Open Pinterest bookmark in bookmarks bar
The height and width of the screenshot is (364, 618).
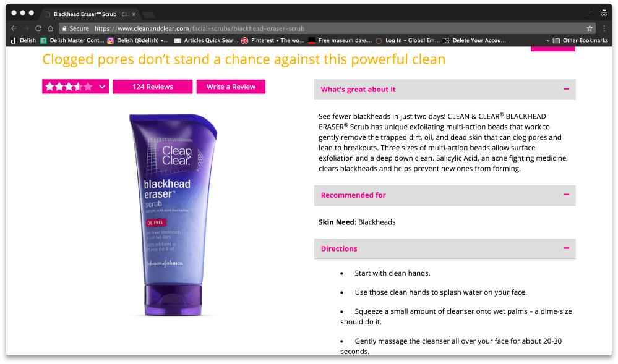pyautogui.click(x=273, y=40)
